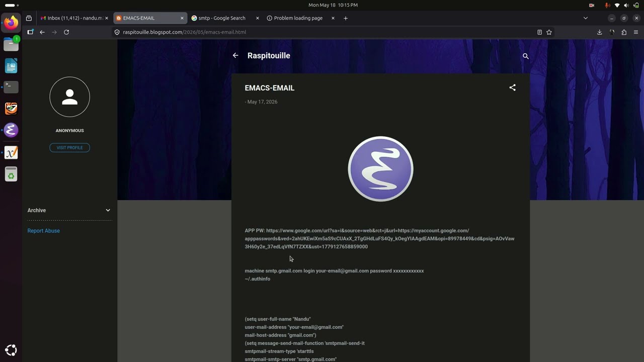Click the blog's back arrow next to Raspitouille
The image size is (644, 362).
coord(235,55)
